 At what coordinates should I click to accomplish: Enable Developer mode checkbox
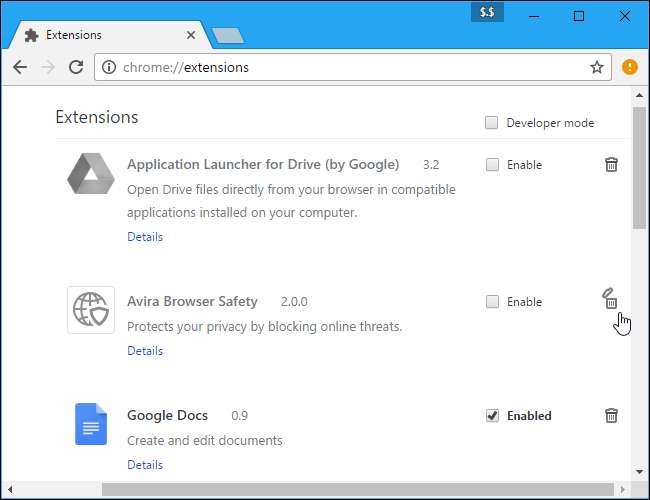click(492, 123)
